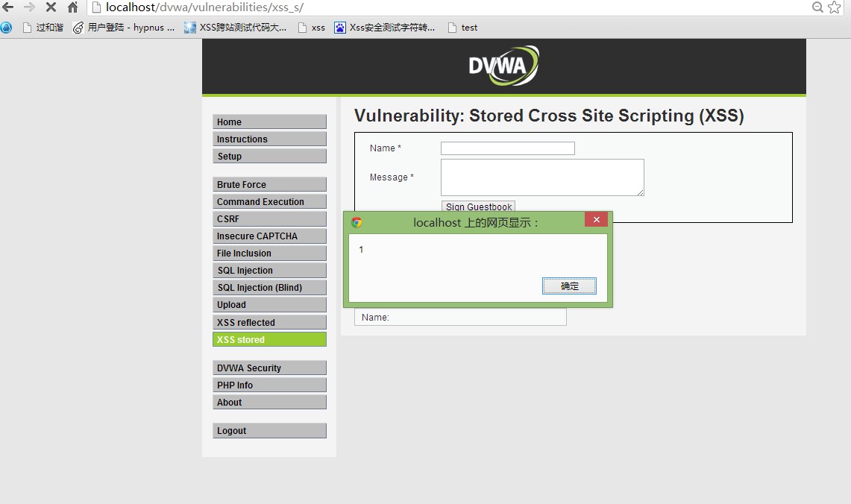Close the alert dialog with red X
851x504 pixels.
pos(596,219)
